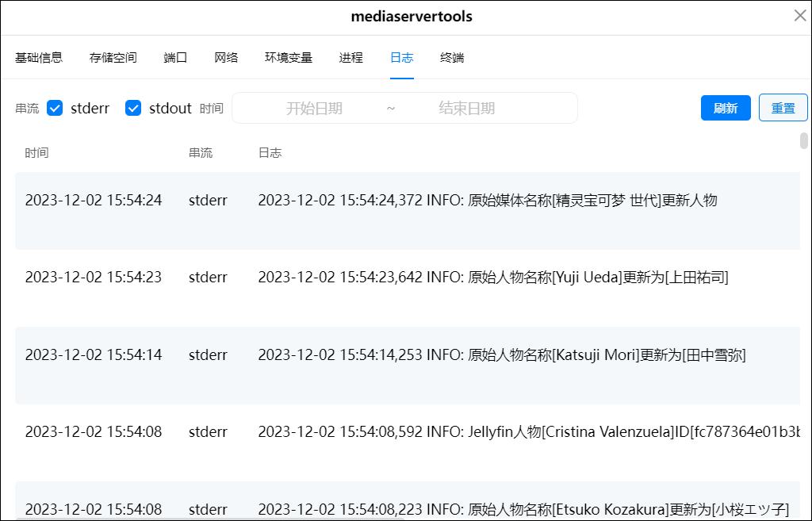Go to the 网络 tab
The height and width of the screenshot is (521, 812).
click(226, 57)
